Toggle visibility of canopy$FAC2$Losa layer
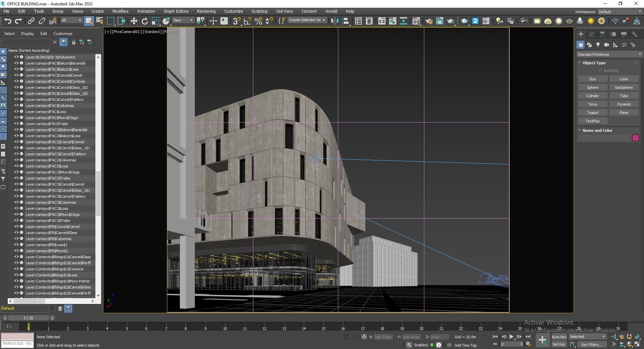This screenshot has height=349, width=644. click(x=16, y=166)
